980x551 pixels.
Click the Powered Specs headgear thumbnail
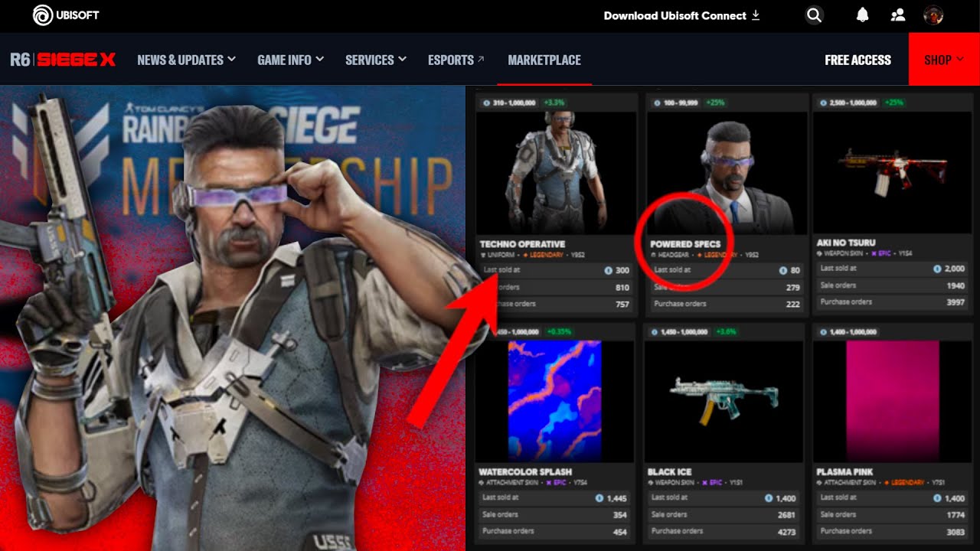click(727, 172)
